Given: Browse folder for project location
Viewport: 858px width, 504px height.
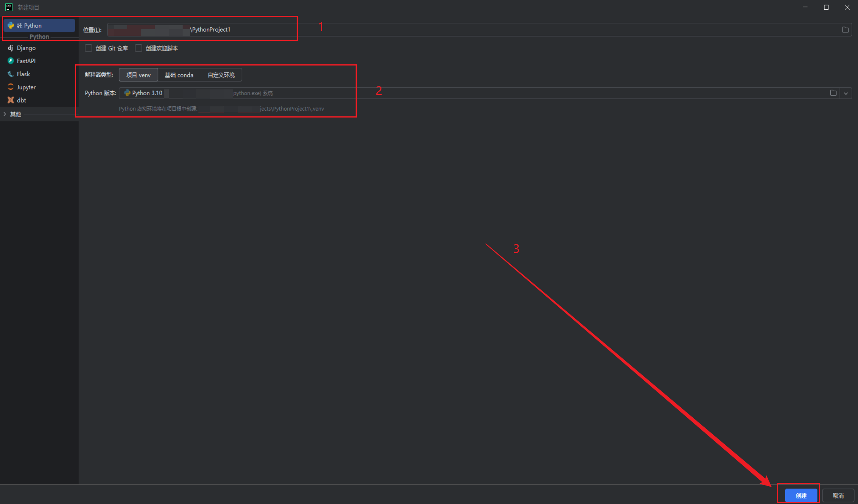Looking at the screenshot, I should (845, 30).
